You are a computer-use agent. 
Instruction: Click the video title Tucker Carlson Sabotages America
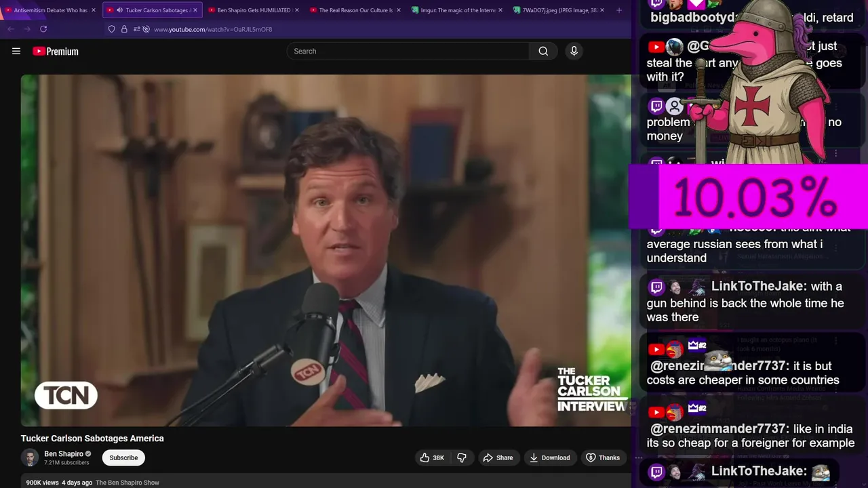(92, 439)
